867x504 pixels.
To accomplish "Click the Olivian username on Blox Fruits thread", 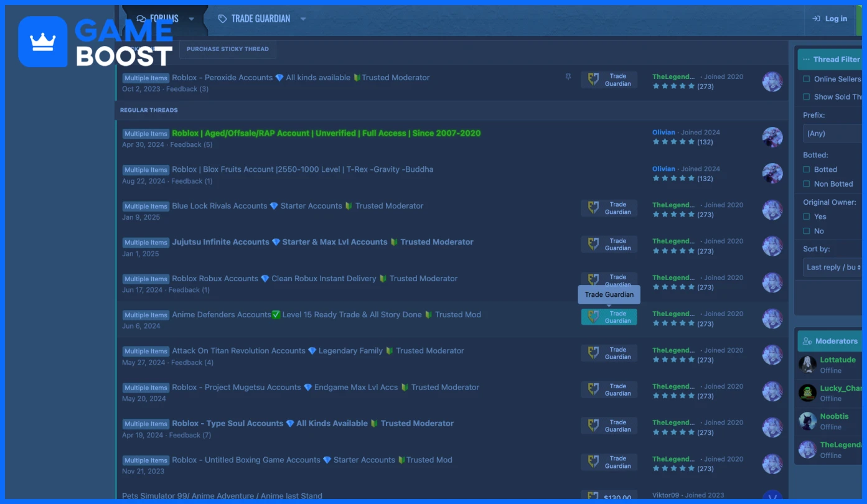I will (663, 169).
